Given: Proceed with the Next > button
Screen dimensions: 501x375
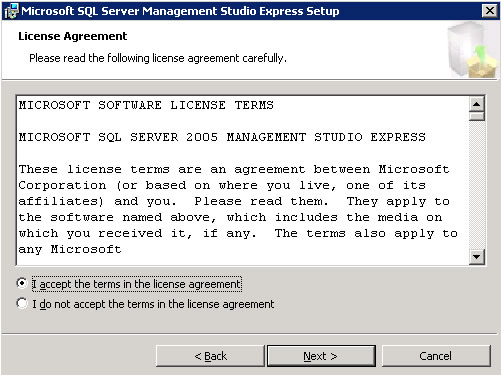Looking at the screenshot, I should [x=321, y=356].
